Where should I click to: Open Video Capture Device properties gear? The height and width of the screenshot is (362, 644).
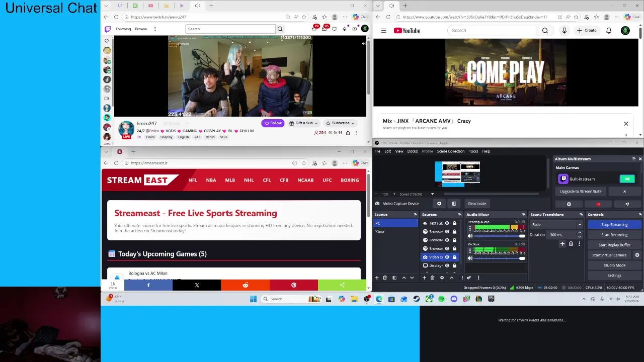point(439,204)
